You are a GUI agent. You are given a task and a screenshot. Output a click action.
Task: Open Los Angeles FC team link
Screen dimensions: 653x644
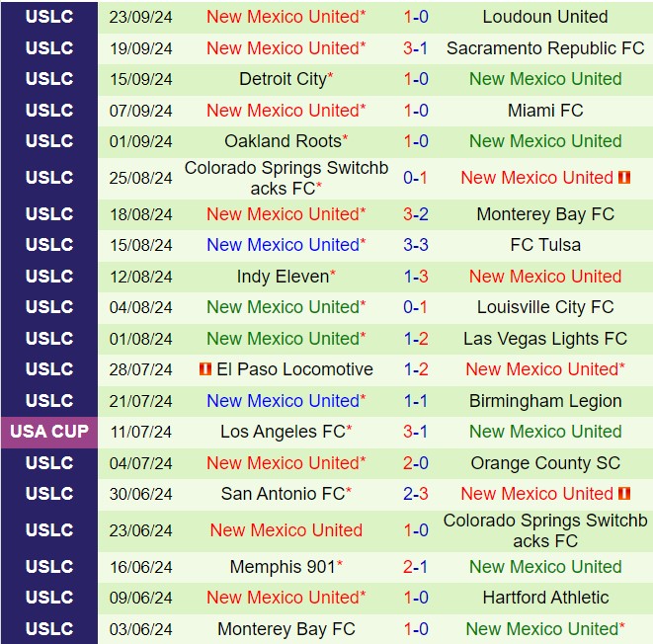point(282,432)
